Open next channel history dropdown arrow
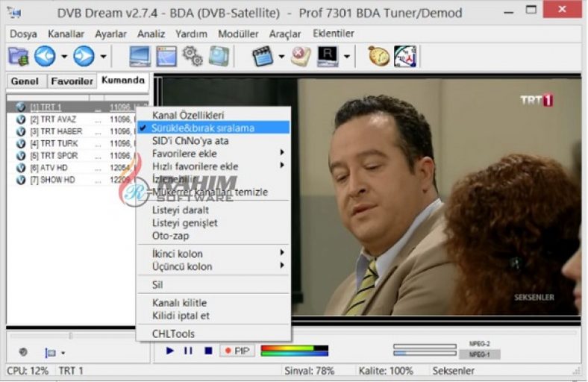 click(x=103, y=57)
